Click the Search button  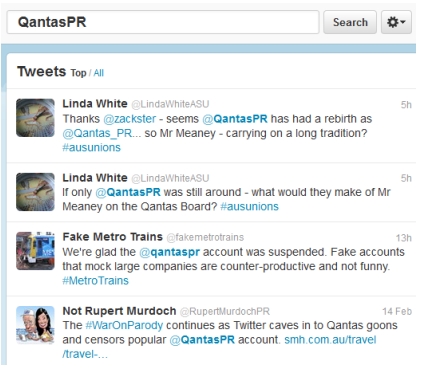coord(350,22)
